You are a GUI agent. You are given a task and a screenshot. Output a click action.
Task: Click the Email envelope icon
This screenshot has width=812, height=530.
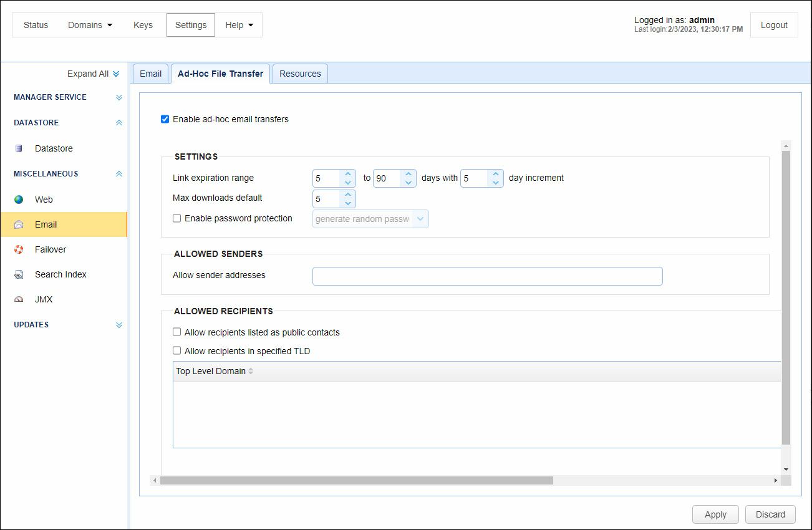(19, 224)
